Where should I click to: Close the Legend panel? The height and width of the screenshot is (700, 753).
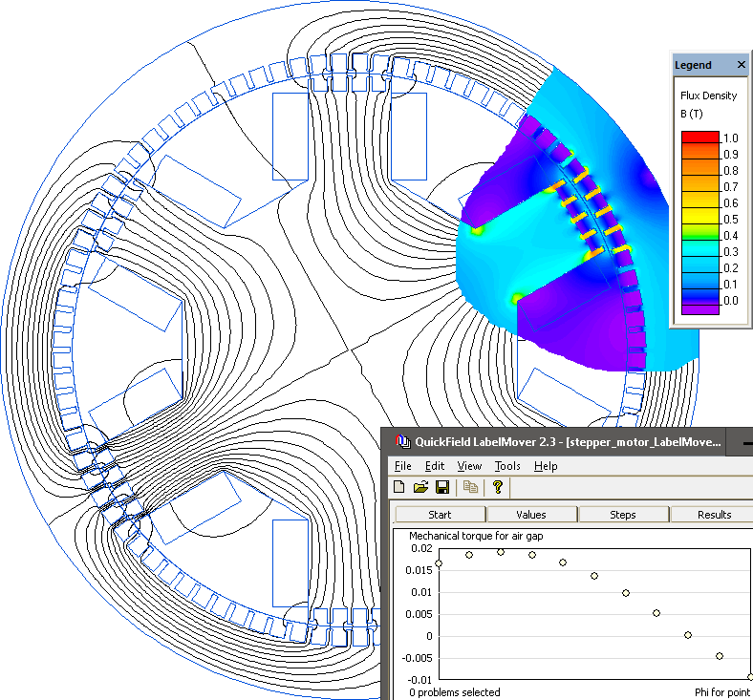(x=741, y=64)
